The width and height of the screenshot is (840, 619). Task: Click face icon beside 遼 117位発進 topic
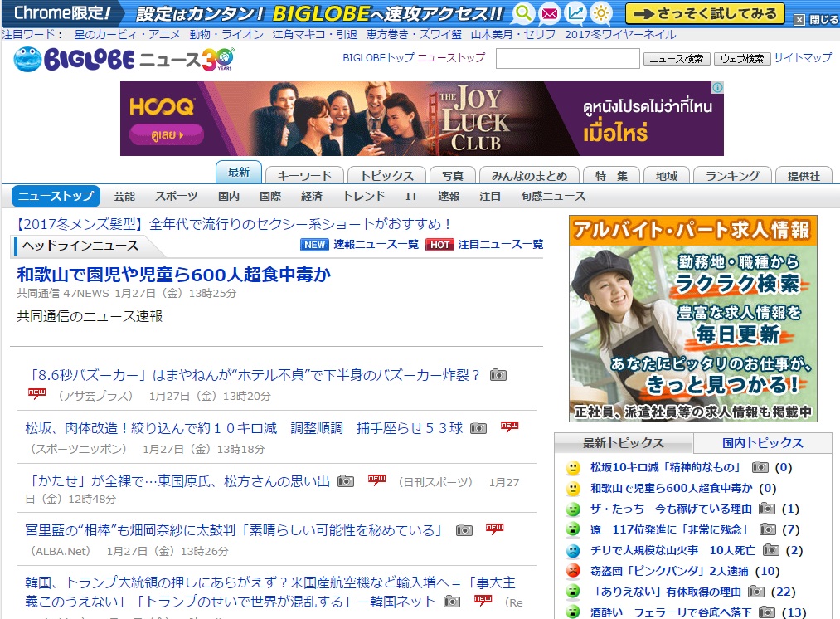pos(573,529)
